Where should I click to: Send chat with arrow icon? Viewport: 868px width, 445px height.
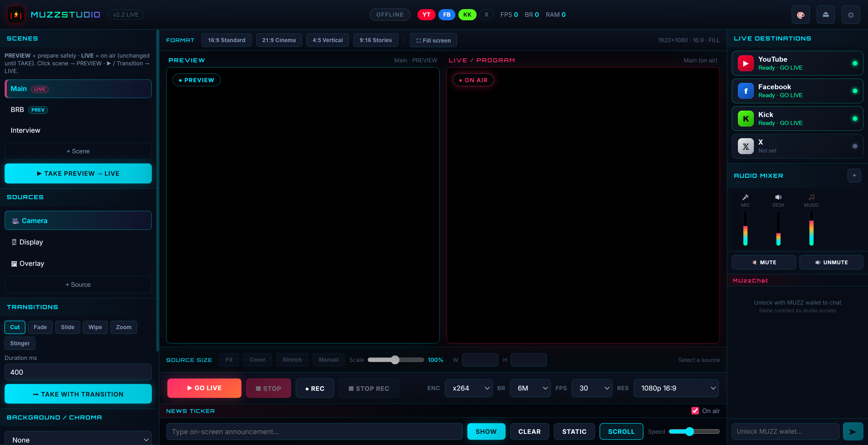coord(853,431)
